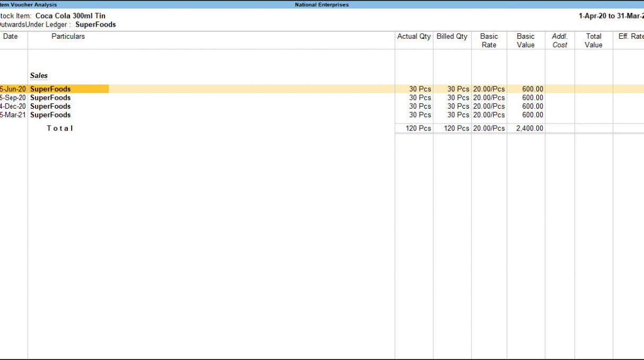Click the 120 Pcs total actual quantity
This screenshot has height=360, width=644.
pyautogui.click(x=418, y=128)
